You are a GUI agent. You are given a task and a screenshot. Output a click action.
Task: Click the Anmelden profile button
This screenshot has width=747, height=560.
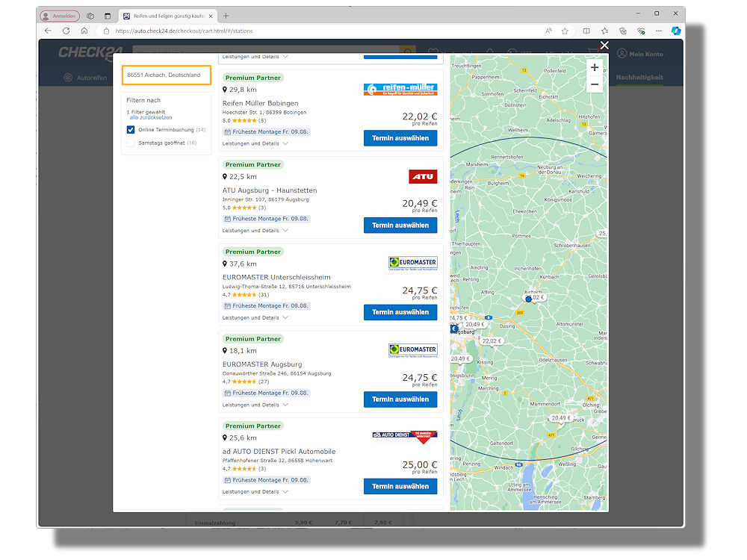60,16
